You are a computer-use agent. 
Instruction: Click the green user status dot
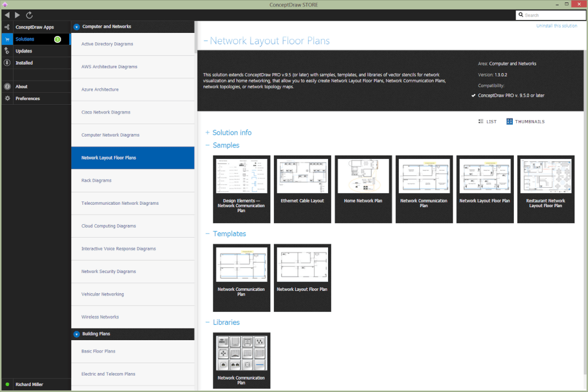coord(7,384)
